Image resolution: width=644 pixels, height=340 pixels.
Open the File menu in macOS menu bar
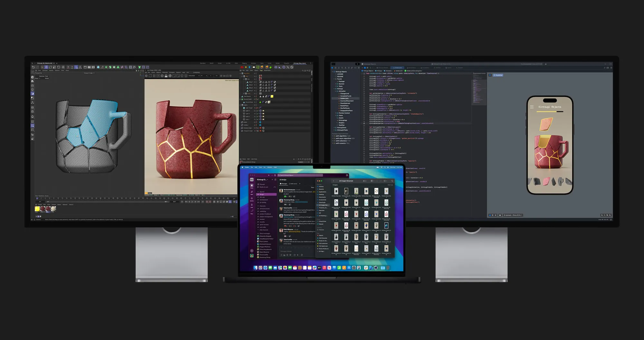[x=252, y=167]
